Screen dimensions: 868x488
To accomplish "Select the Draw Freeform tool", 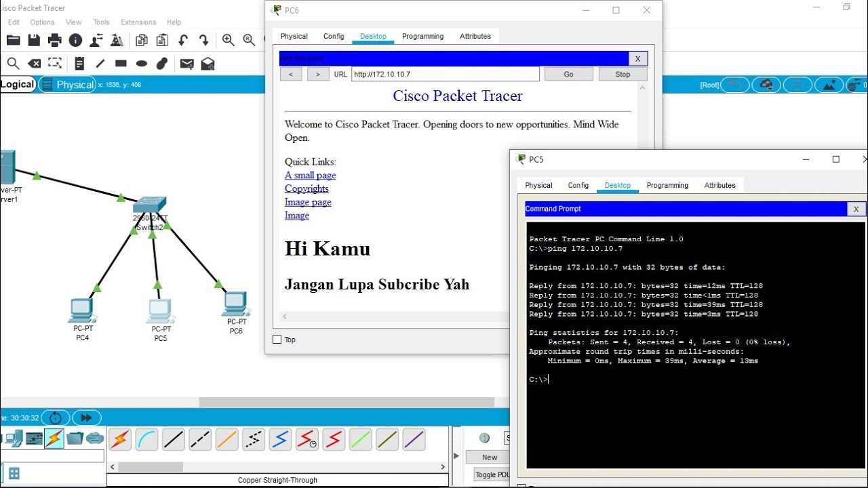I will click(x=162, y=64).
